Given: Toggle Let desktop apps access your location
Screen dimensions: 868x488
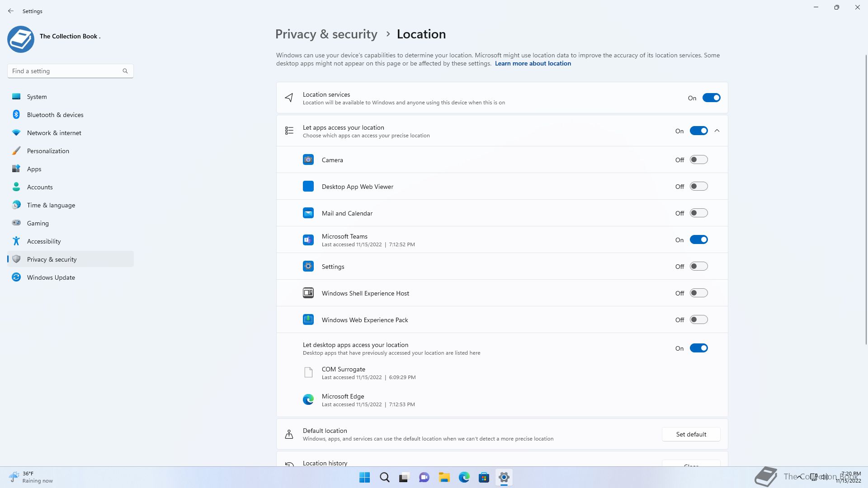Looking at the screenshot, I should coord(698,348).
